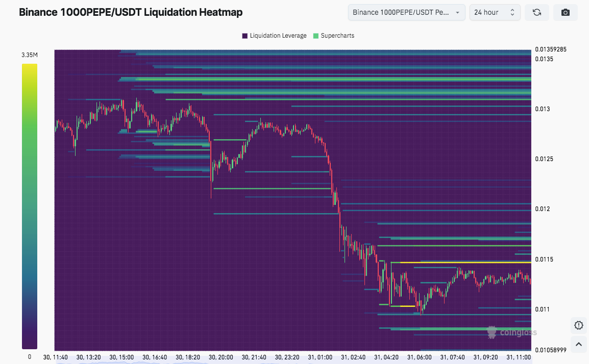Click the purple Liquidation Leverage legend swatch
This screenshot has width=589, height=364.
245,36
